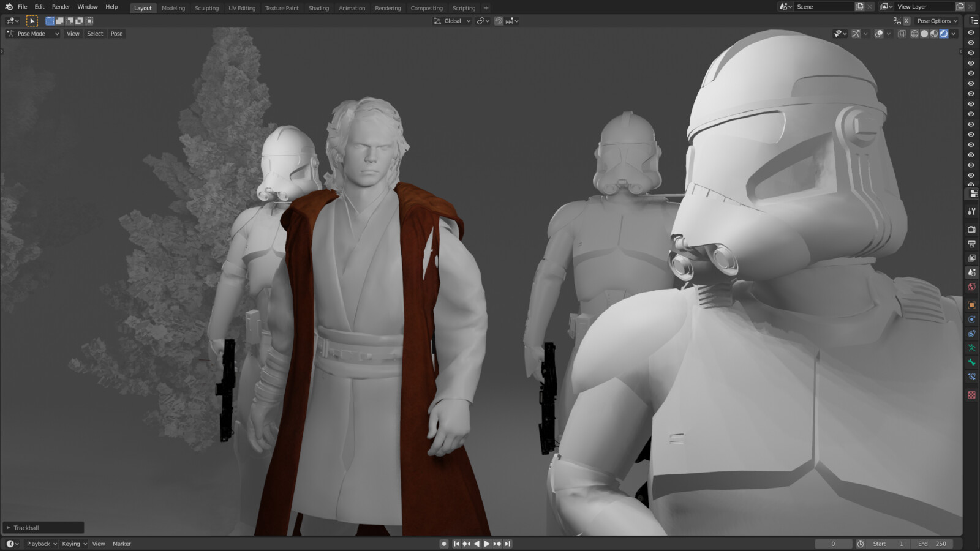The height and width of the screenshot is (551, 980).
Task: Jump to the animation start frame
Action: click(x=456, y=544)
